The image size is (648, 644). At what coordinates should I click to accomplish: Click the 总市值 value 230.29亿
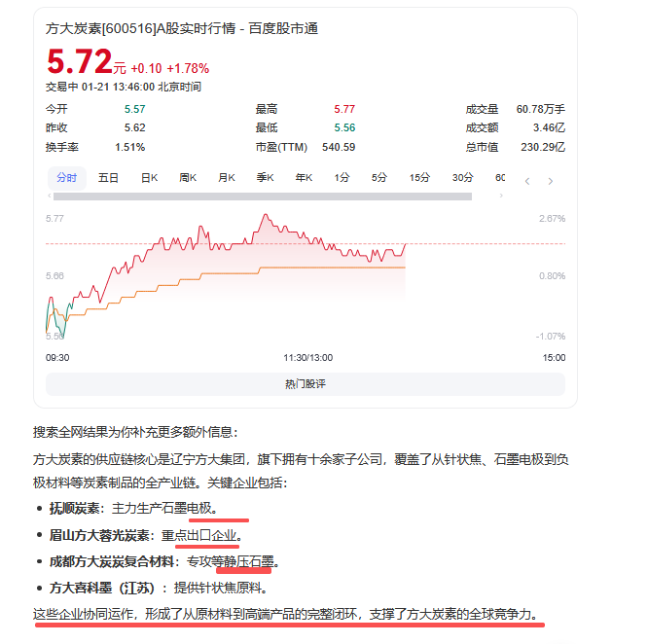click(x=543, y=148)
